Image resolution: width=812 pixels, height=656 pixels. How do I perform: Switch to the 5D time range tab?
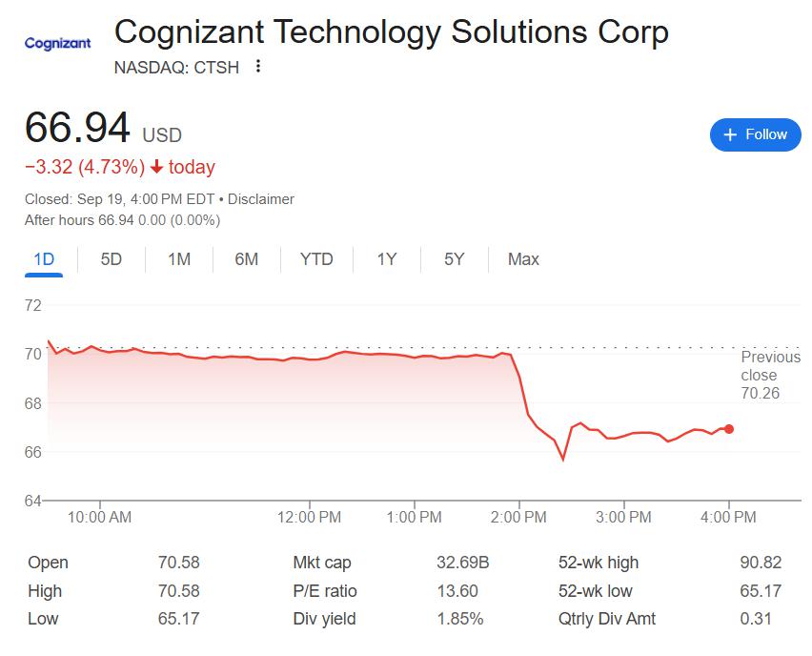pyautogui.click(x=112, y=259)
